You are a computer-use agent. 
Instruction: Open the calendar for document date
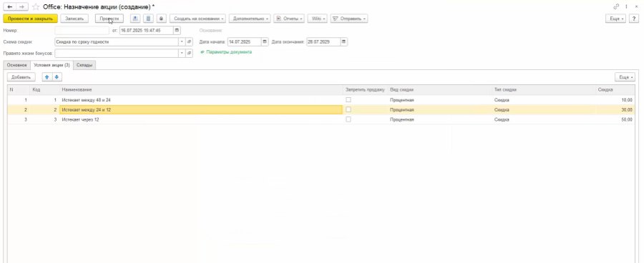(x=177, y=30)
